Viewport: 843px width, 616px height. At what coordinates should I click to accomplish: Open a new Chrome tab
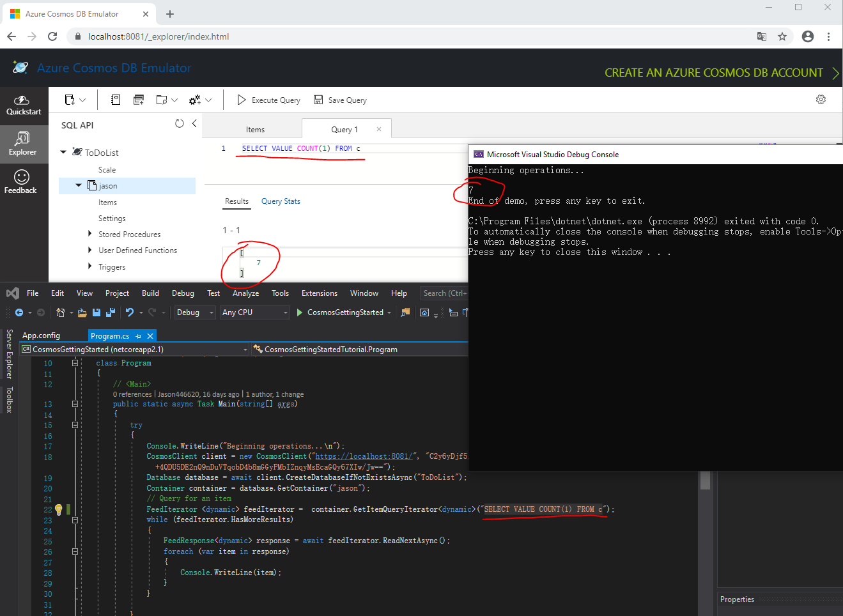click(x=170, y=13)
